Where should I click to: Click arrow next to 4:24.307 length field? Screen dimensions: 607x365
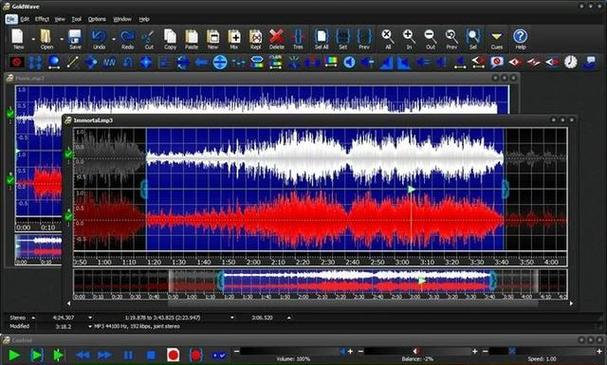(90, 317)
